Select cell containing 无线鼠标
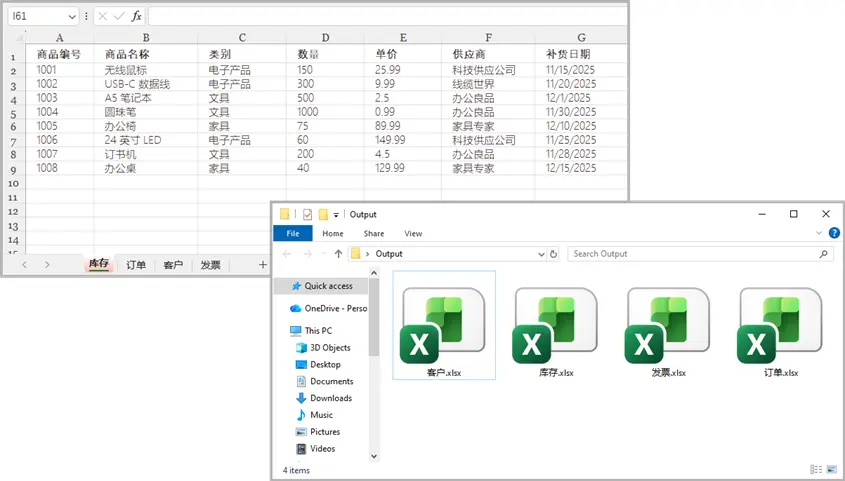Viewport: 845px width, 481px height. 146,70
